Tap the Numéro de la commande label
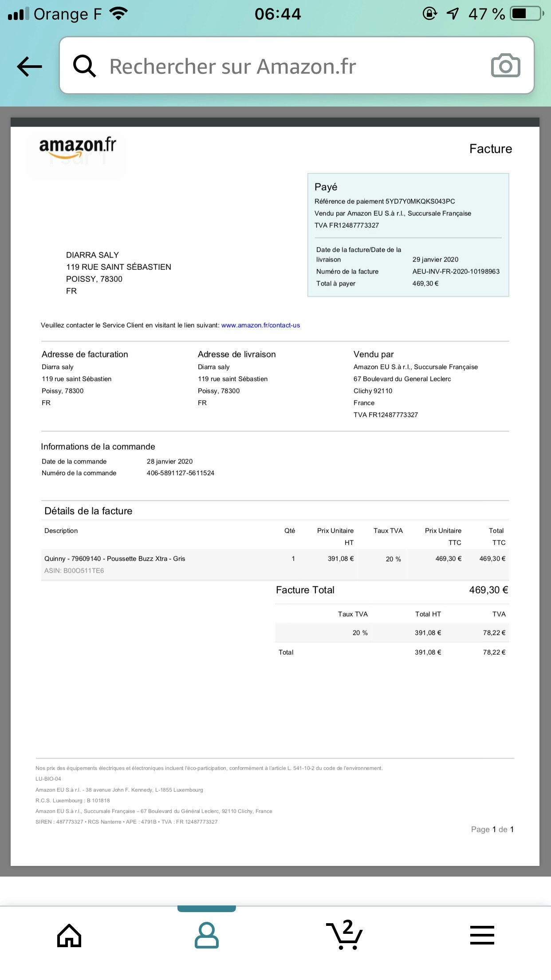Viewport: 551px width, 980px height. [x=79, y=473]
